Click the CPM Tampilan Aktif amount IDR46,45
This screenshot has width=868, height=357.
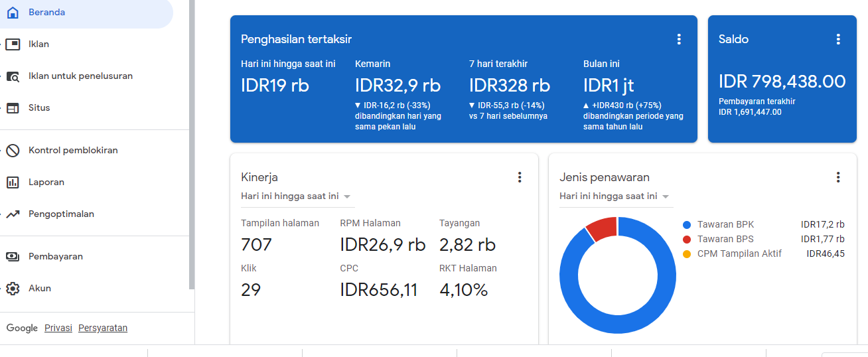[826, 254]
